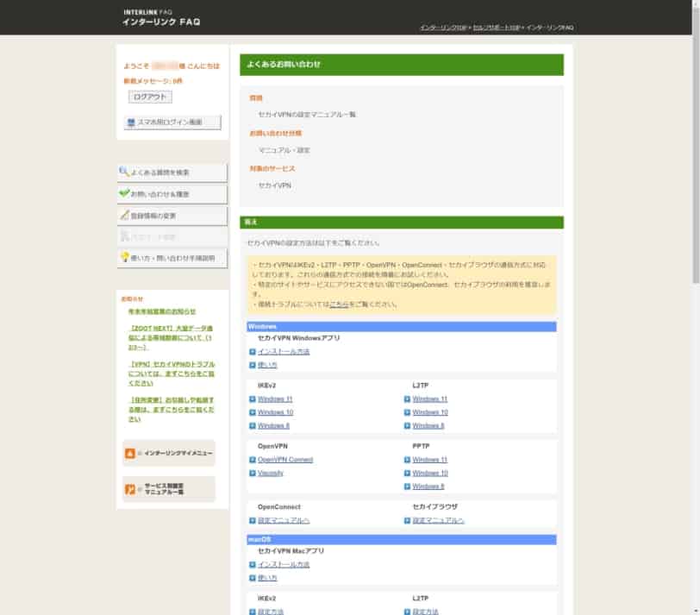Click the magnifier icon on FAQ search button
The height and width of the screenshot is (615, 700).
coord(123,172)
